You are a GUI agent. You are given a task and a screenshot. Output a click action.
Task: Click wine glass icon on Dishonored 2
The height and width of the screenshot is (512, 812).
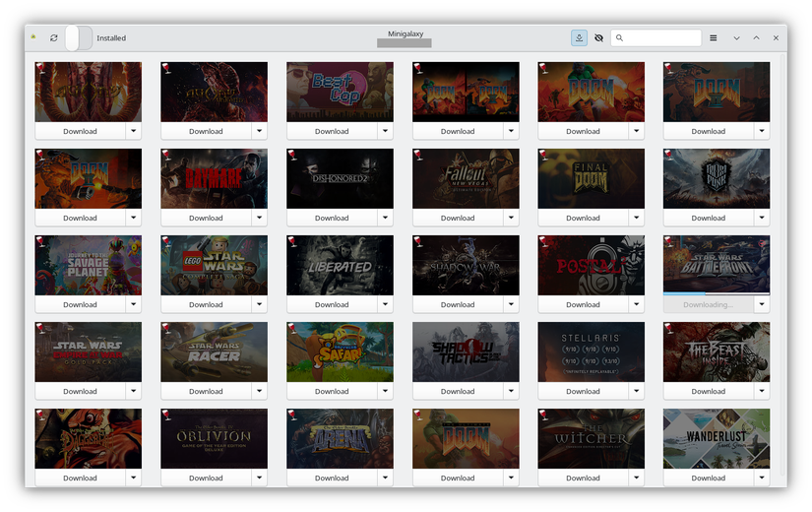tap(292, 155)
